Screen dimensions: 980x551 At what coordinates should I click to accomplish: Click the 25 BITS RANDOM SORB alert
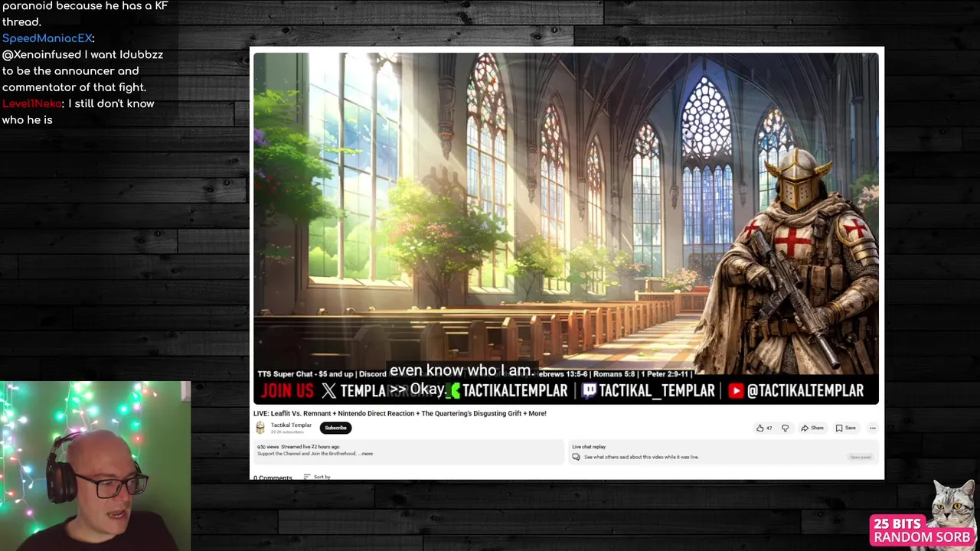(x=923, y=530)
